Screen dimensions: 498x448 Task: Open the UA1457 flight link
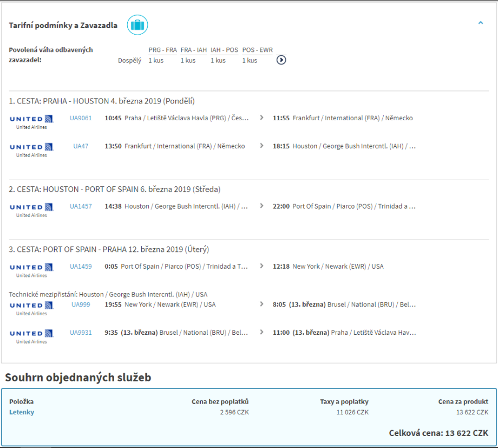click(81, 206)
